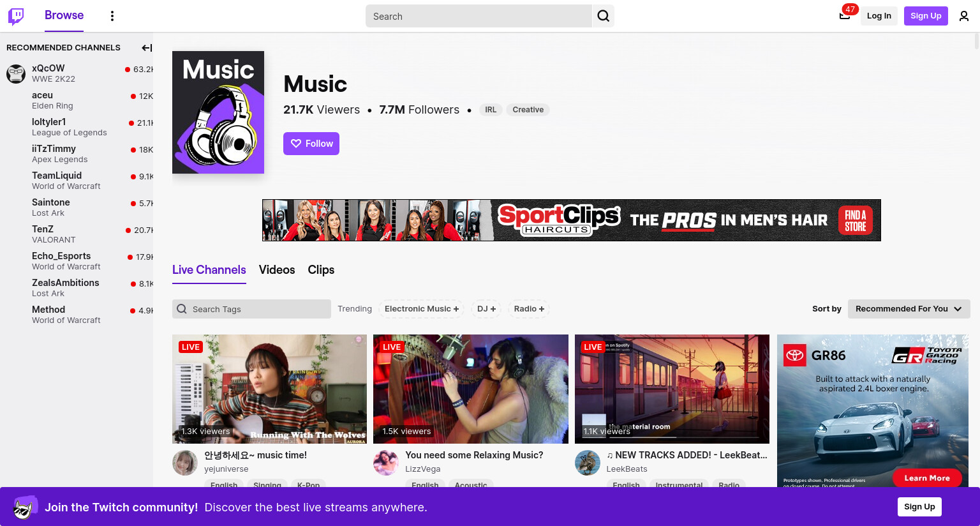Open LizzVega harp stream thumbnail
980x526 pixels.
pyautogui.click(x=471, y=389)
